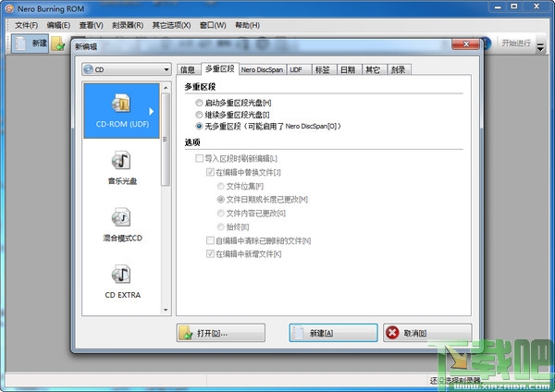Click the Nero Burning ROM title bar logo

click(9, 9)
